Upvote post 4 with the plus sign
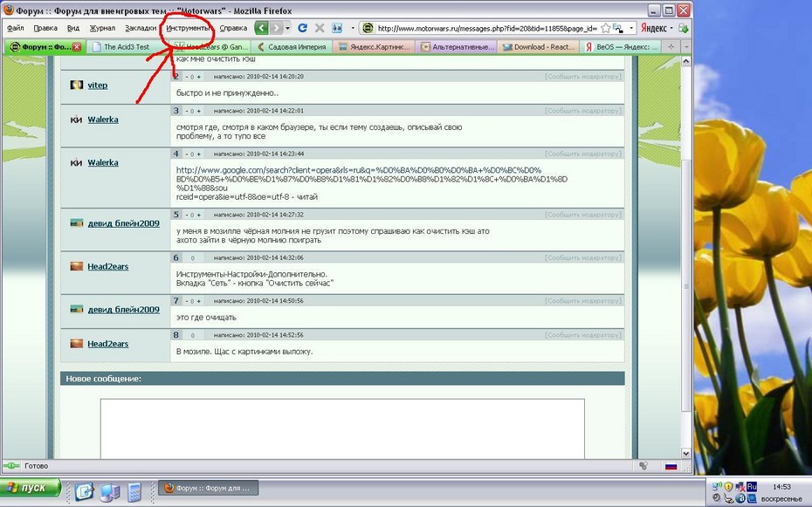This screenshot has height=507, width=812. (x=199, y=154)
